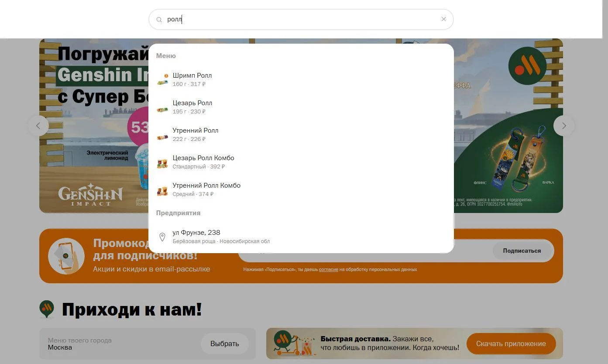Click the round orange-M logo on banner
The height and width of the screenshot is (364, 608).
pos(527,66)
